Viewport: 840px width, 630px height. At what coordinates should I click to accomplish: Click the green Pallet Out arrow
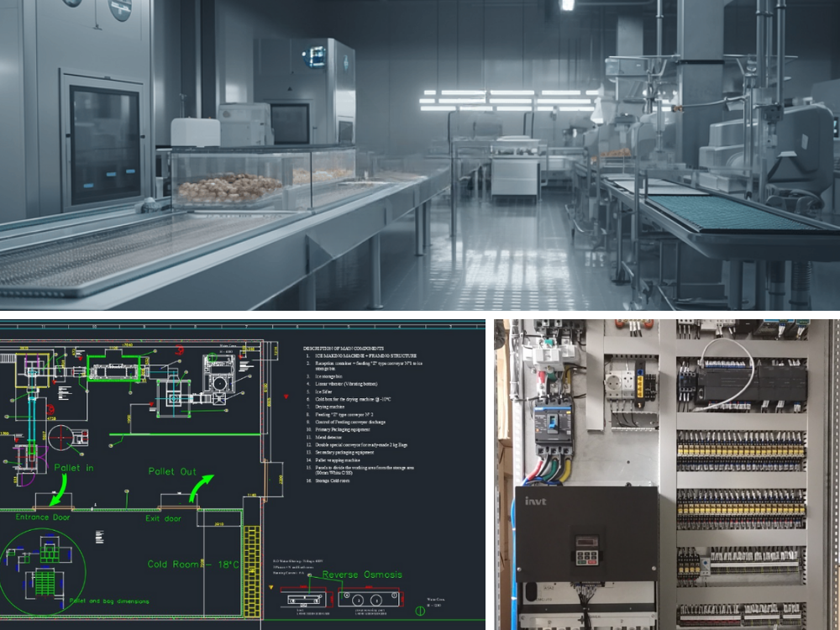click(x=202, y=489)
